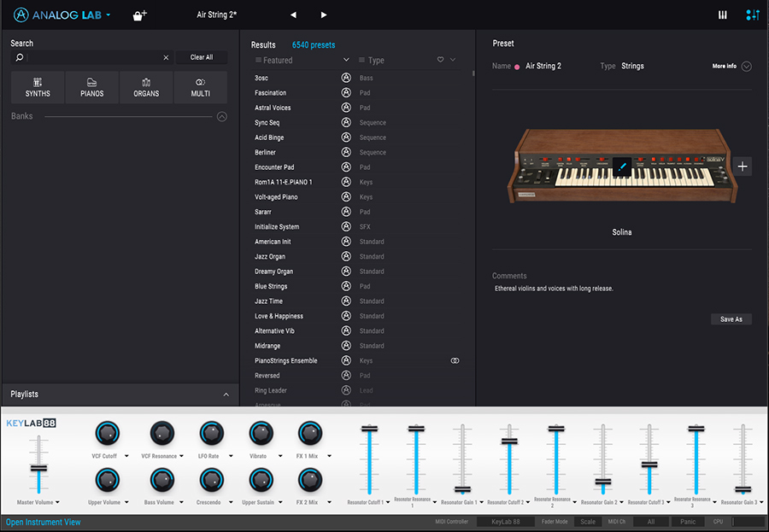Image resolution: width=769 pixels, height=532 pixels.
Task: Toggle the blue controls view icon at top right
Action: [753, 15]
